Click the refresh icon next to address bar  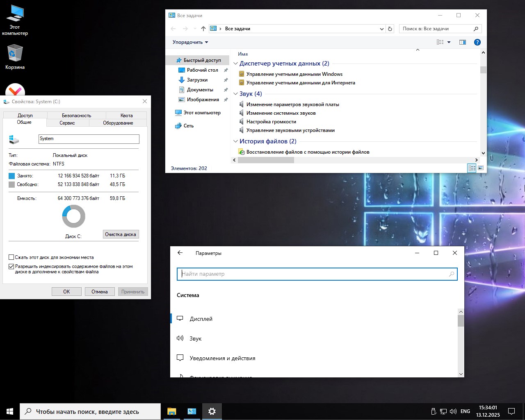tap(390, 29)
